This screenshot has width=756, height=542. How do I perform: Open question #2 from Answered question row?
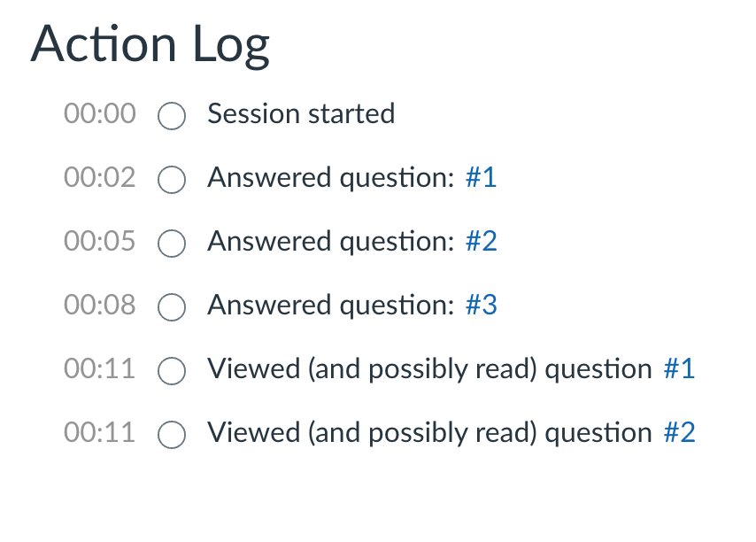pyautogui.click(x=484, y=241)
